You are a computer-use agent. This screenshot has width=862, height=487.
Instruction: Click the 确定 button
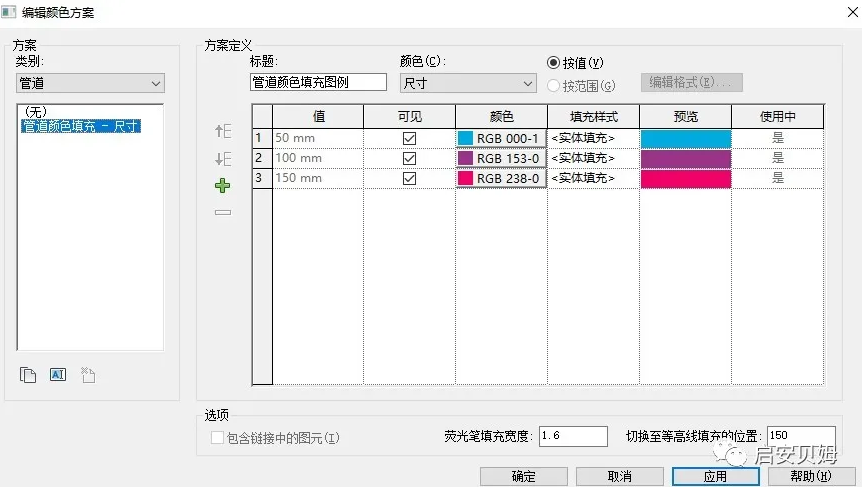(523, 477)
